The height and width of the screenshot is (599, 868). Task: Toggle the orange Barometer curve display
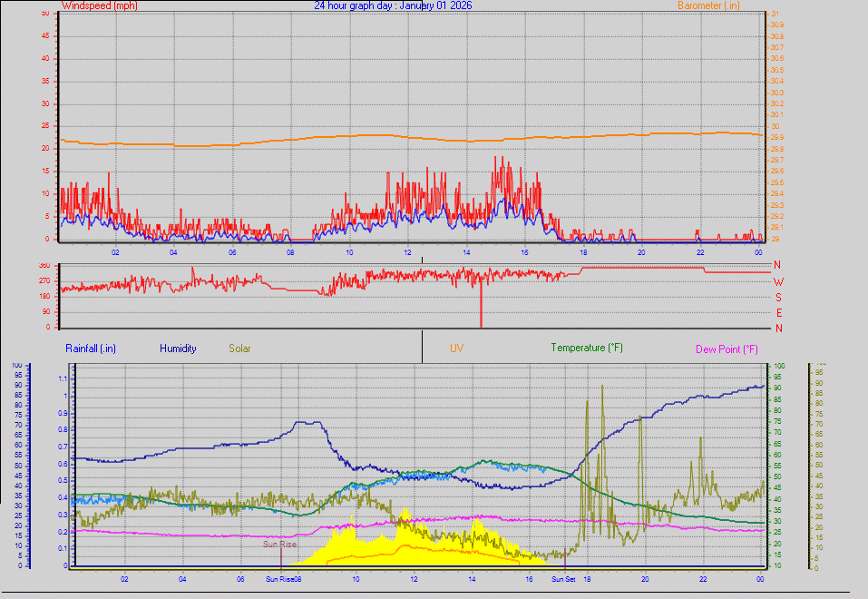point(408,139)
